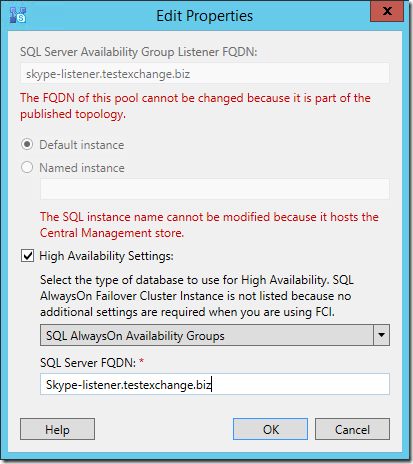This screenshot has height=464, width=413.
Task: Select the Named instance radio button
Action: click(27, 167)
